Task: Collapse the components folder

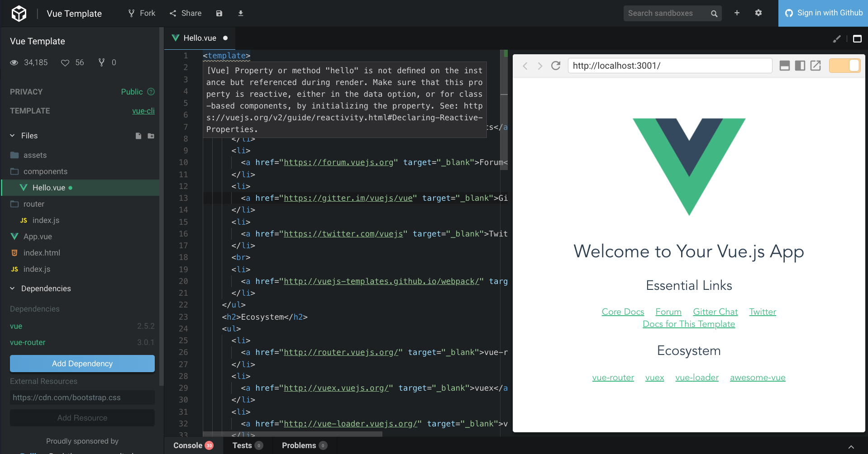Action: tap(80, 171)
